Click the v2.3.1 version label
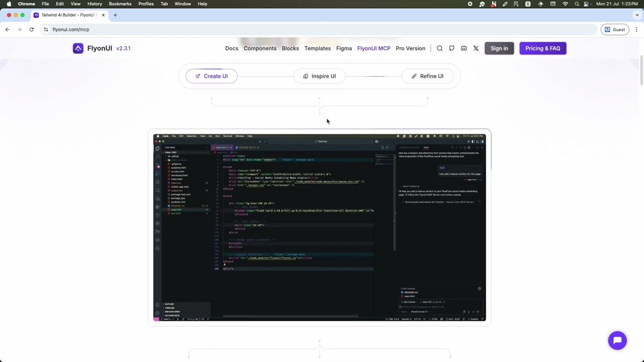This screenshot has width=644, height=362. 123,48
